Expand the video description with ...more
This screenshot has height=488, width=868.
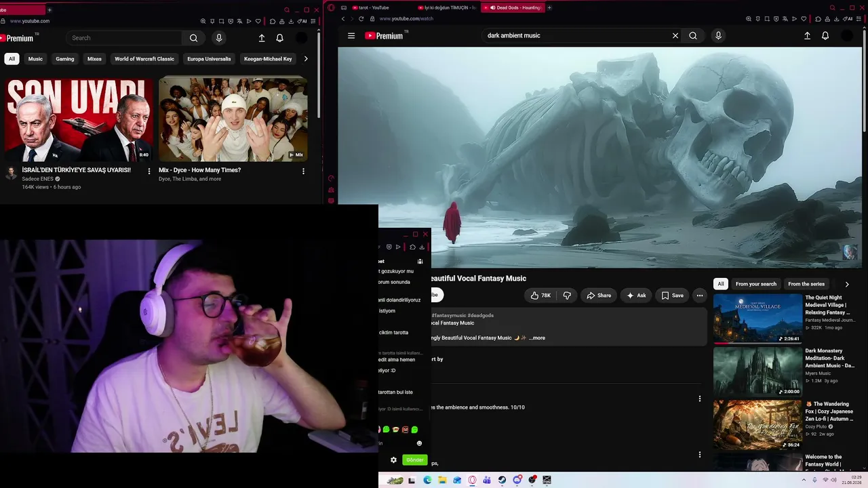pyautogui.click(x=537, y=338)
